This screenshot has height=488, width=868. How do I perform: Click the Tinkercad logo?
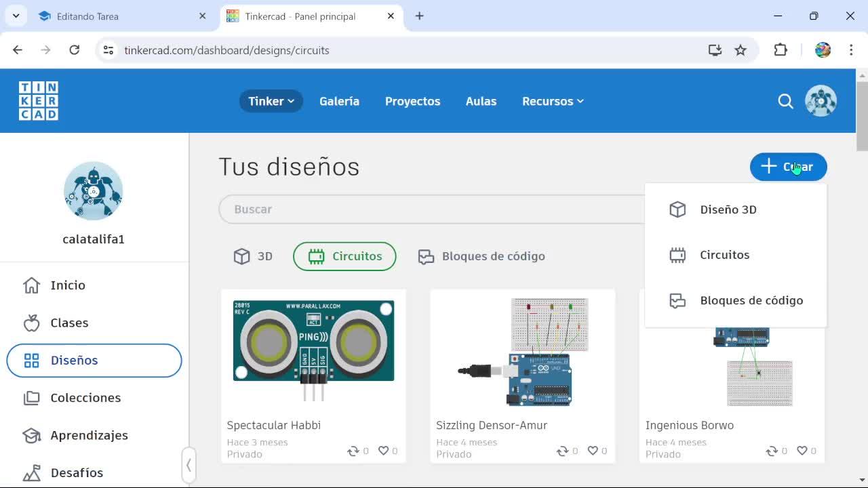click(x=39, y=101)
